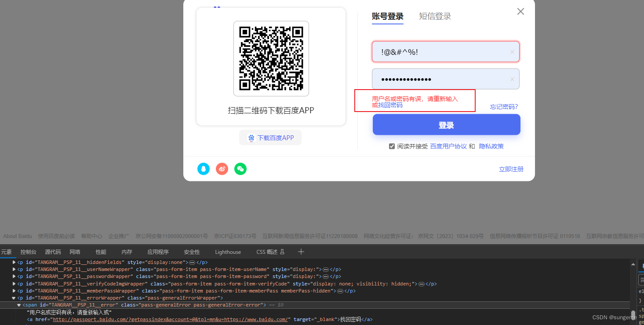Click the ellipsis in hiddenFields node
This screenshot has height=325, width=644.
pyautogui.click(x=192, y=262)
